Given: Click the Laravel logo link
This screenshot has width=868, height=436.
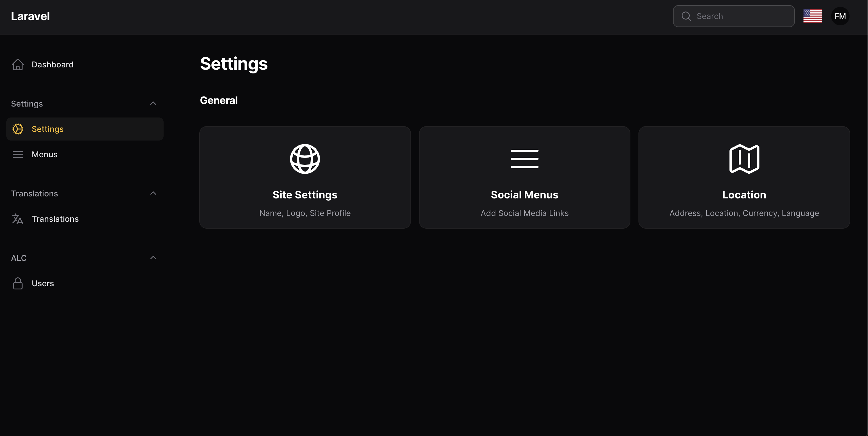Looking at the screenshot, I should click(30, 16).
